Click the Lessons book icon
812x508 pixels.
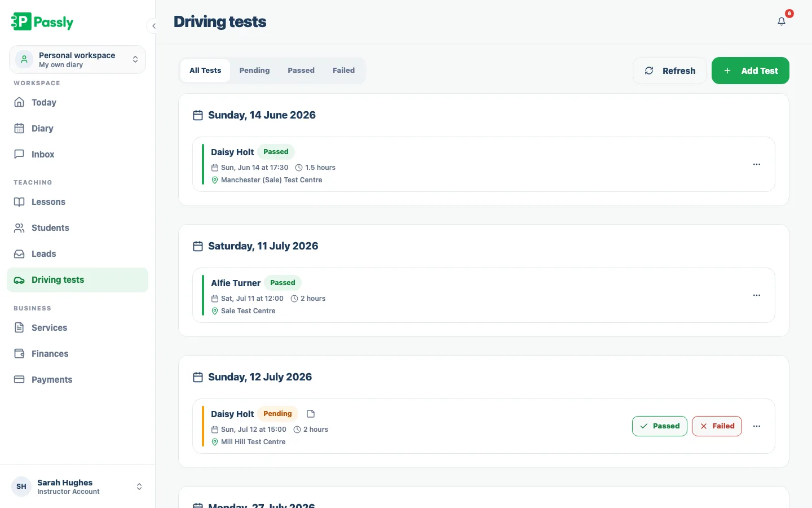tap(19, 202)
